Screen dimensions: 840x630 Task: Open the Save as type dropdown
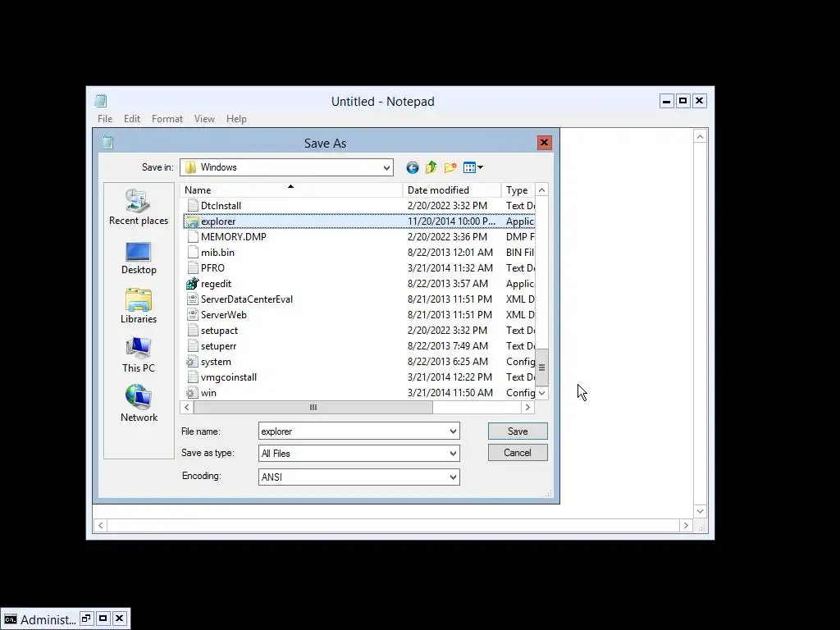pyautogui.click(x=453, y=454)
